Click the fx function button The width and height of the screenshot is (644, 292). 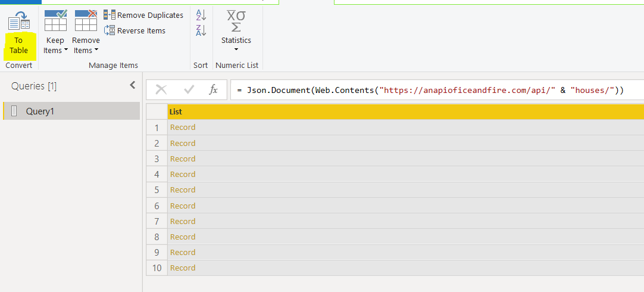214,89
